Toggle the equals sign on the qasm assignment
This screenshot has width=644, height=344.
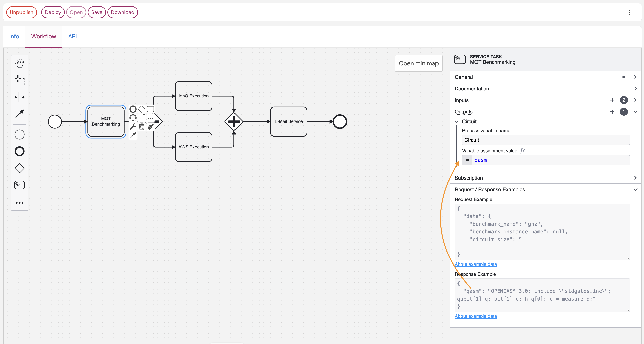(467, 160)
